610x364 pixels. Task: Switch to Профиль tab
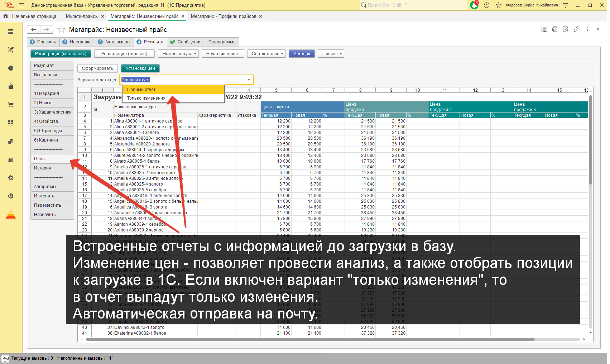(43, 42)
